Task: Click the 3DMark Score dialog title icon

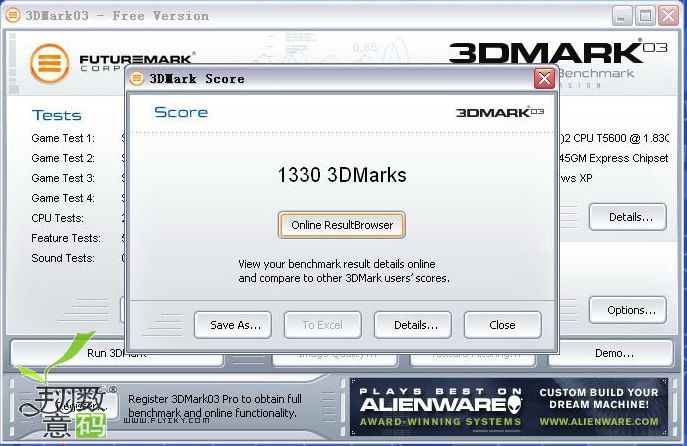Action: [137, 78]
